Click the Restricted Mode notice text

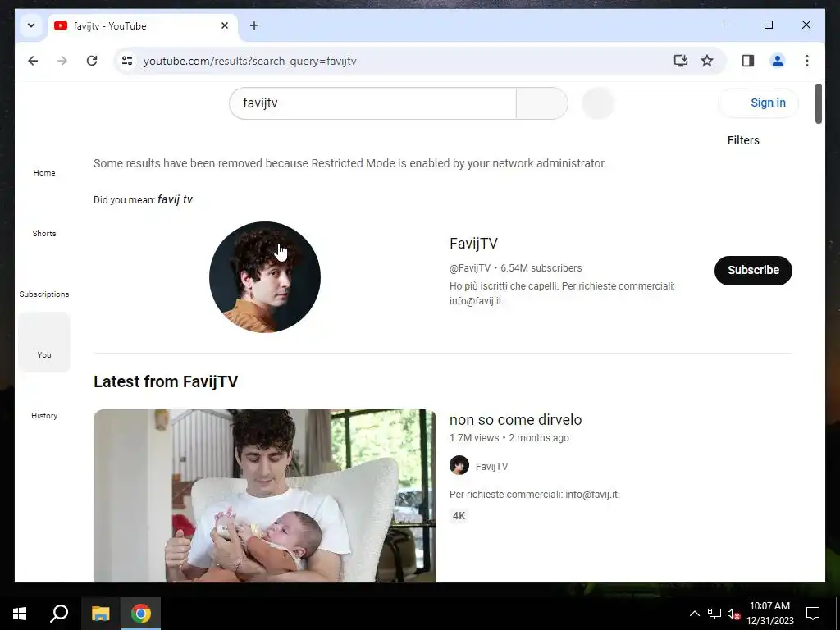[349, 163]
